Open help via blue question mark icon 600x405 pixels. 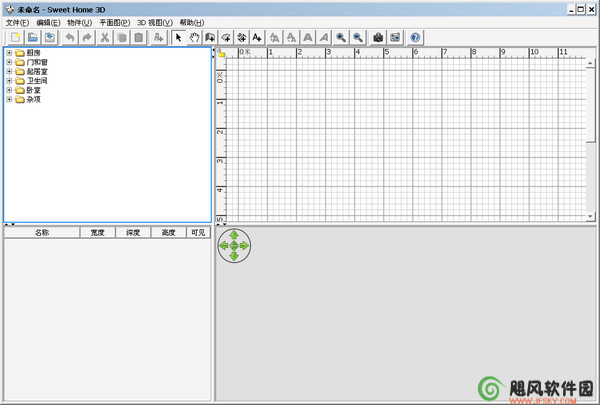[x=415, y=38]
